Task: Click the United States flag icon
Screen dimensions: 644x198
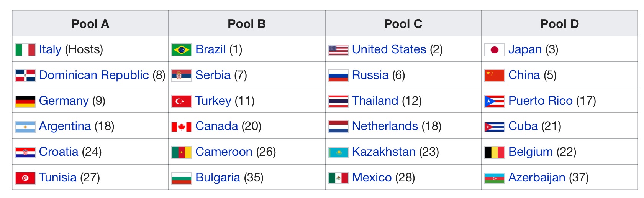Action: coord(338,50)
